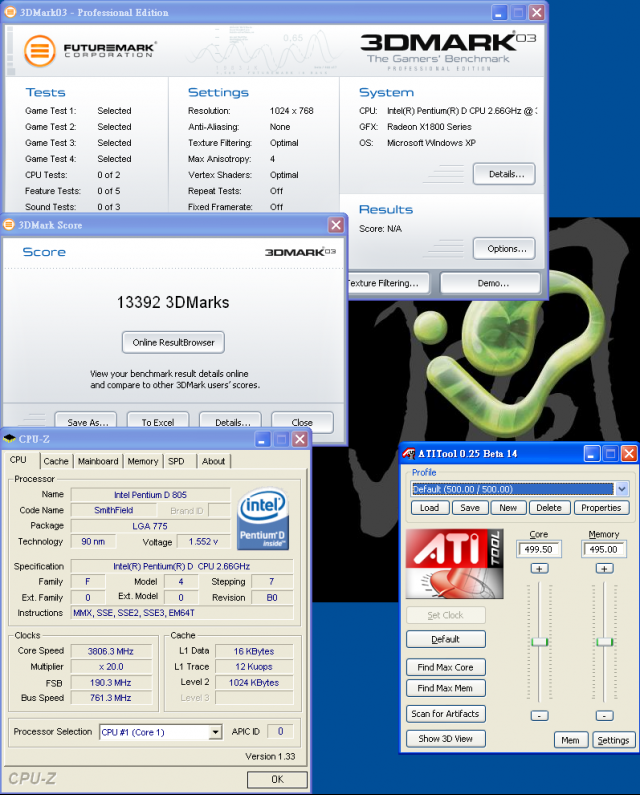
Task: Switch to the SPD tab in CPU-Z
Action: [176, 461]
